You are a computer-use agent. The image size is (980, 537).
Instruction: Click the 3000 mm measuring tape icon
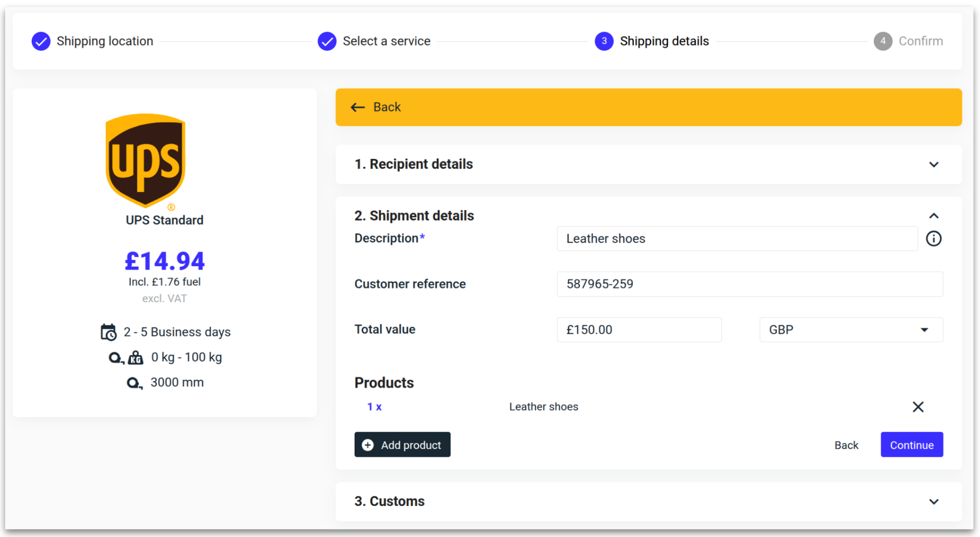point(134,383)
